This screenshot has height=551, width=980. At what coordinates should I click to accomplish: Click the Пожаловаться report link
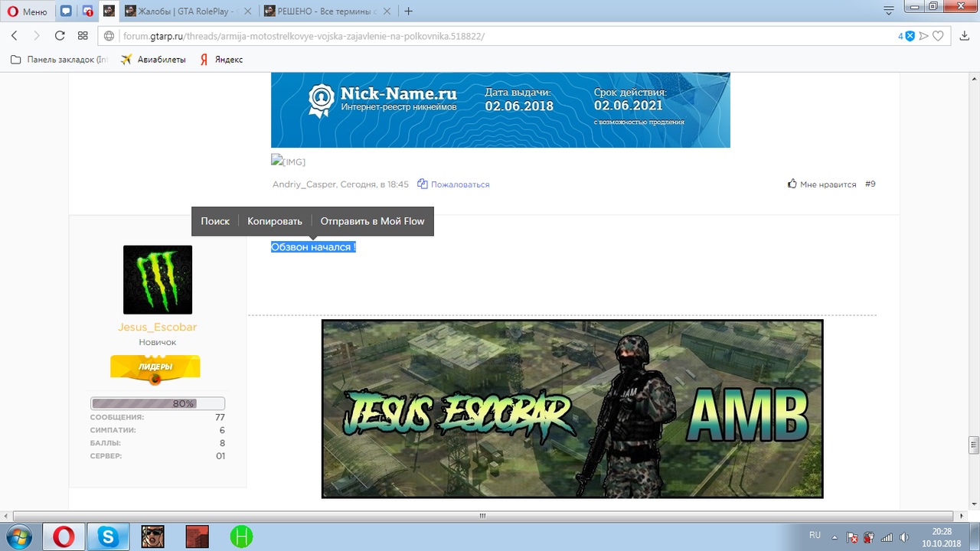[x=459, y=184]
